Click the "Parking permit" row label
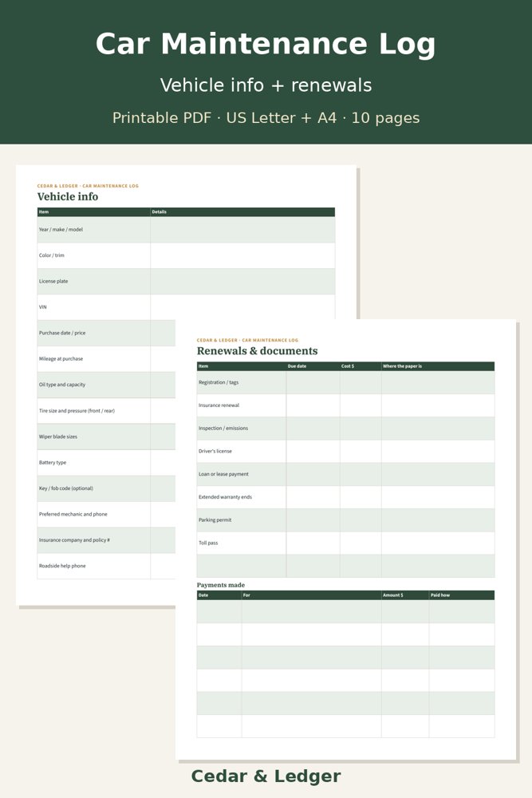 pyautogui.click(x=215, y=519)
